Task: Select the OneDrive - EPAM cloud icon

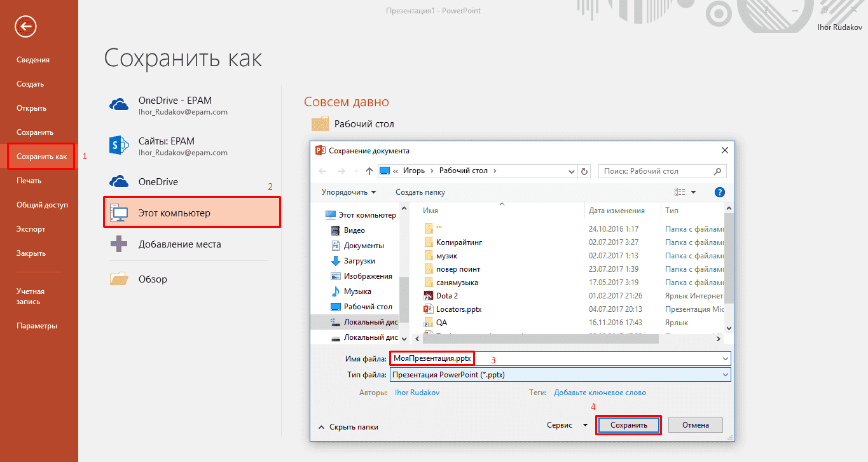Action: [120, 105]
